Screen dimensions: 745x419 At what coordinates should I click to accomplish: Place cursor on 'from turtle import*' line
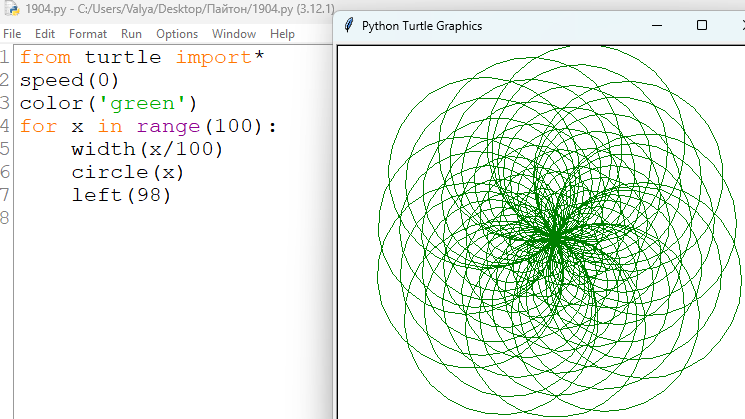pos(142,57)
